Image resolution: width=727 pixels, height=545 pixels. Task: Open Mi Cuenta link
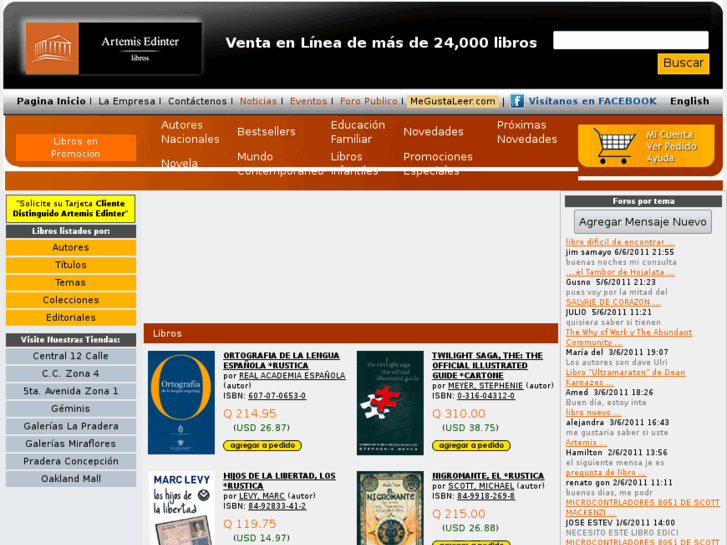pos(669,135)
